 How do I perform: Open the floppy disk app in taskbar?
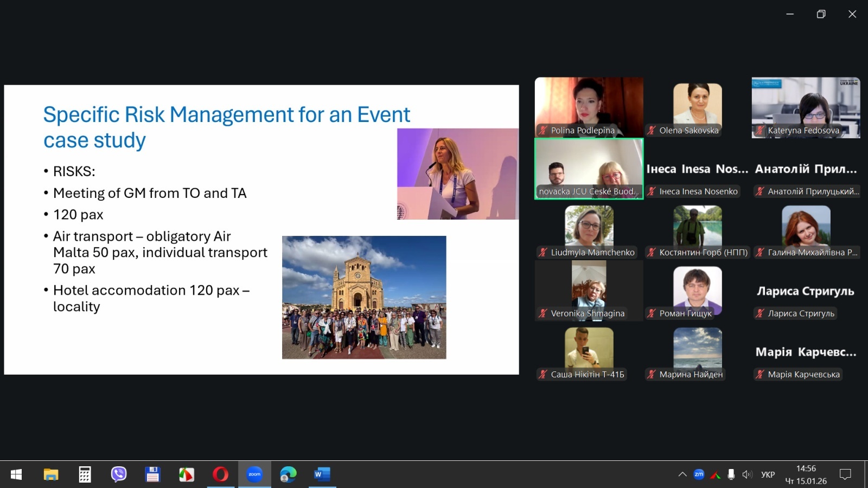[x=152, y=474]
